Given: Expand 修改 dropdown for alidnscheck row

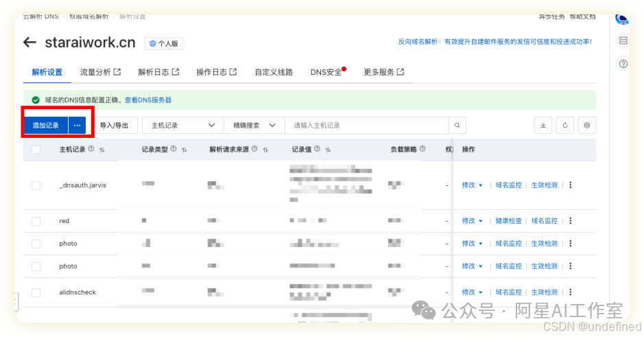Looking at the screenshot, I should coord(472,292).
